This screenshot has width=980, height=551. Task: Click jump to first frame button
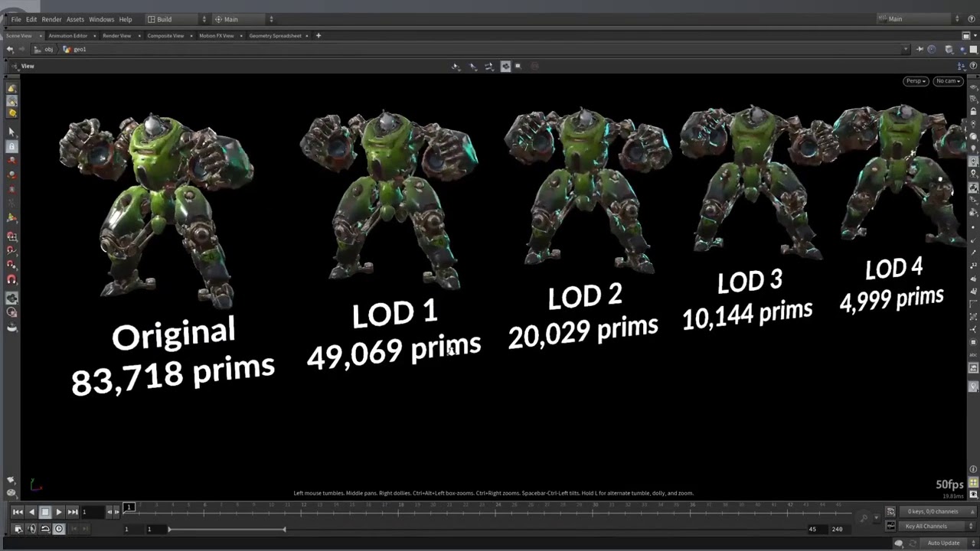click(18, 512)
